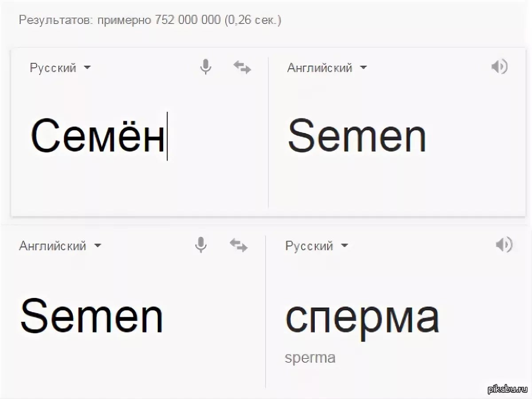Open the Английский source language dropdown in lower widget
Image resolution: width=532 pixels, height=399 pixels.
point(60,246)
